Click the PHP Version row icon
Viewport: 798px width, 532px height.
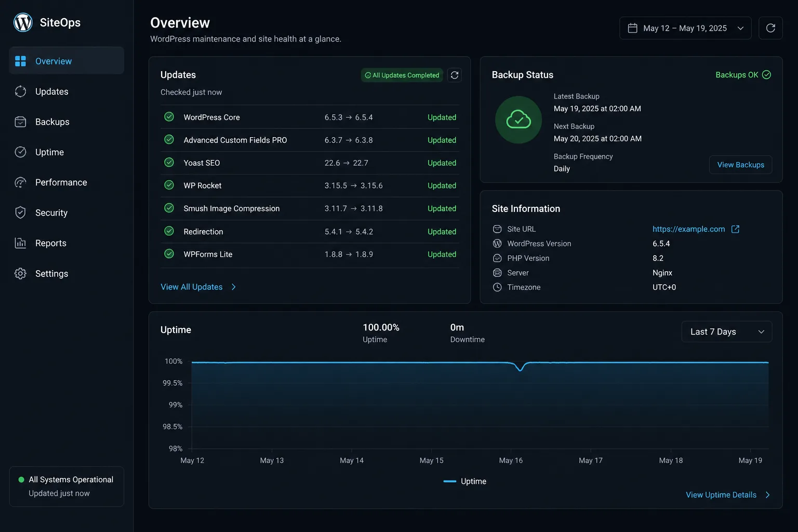click(x=497, y=258)
